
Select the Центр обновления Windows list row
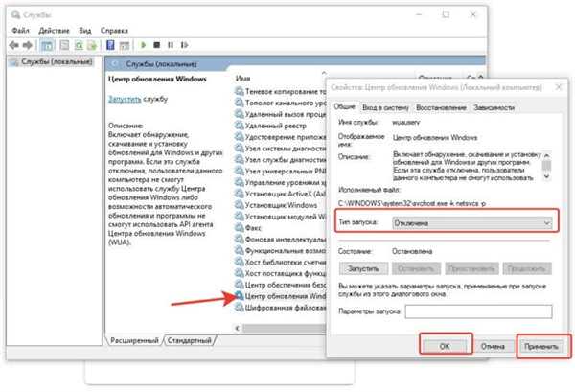[x=280, y=296]
